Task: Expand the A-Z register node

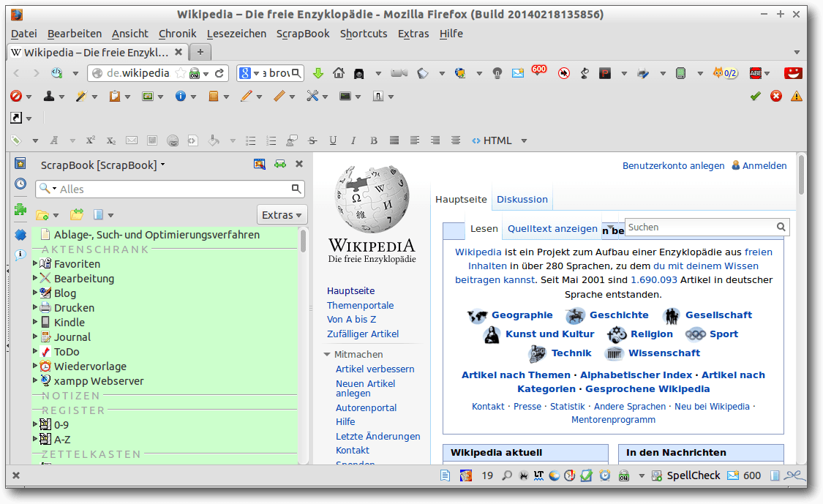Action: tap(35, 439)
